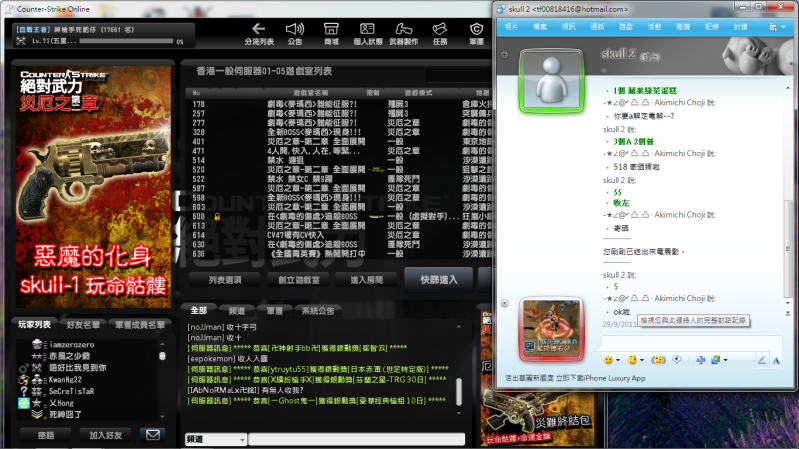Switch to handwriting pen mode in Messenger
Screen dimensions: 799x449
click(x=761, y=360)
